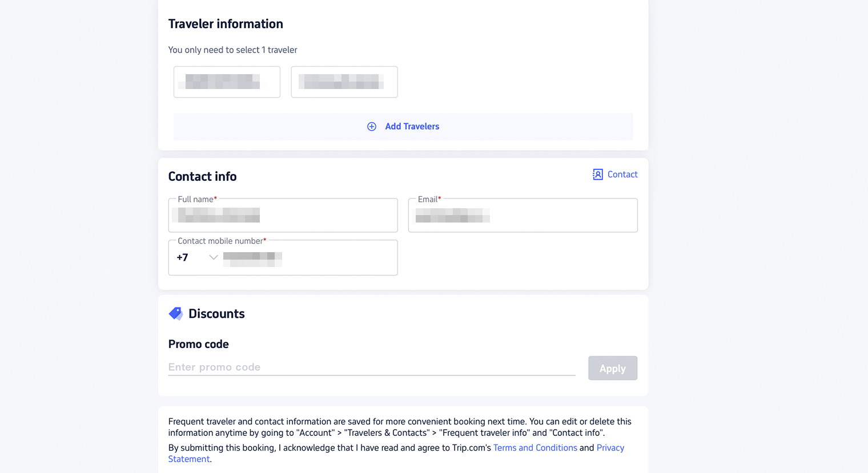Click into the mobile number field
Screen dimensions: 868x473
click(308, 257)
